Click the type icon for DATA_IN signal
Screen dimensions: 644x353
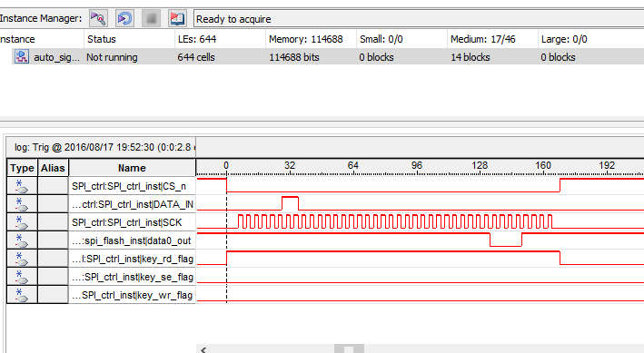tap(22, 204)
